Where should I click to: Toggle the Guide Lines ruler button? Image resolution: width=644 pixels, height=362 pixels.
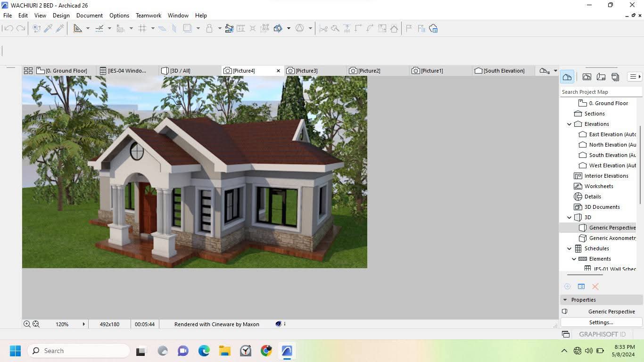[78, 29]
